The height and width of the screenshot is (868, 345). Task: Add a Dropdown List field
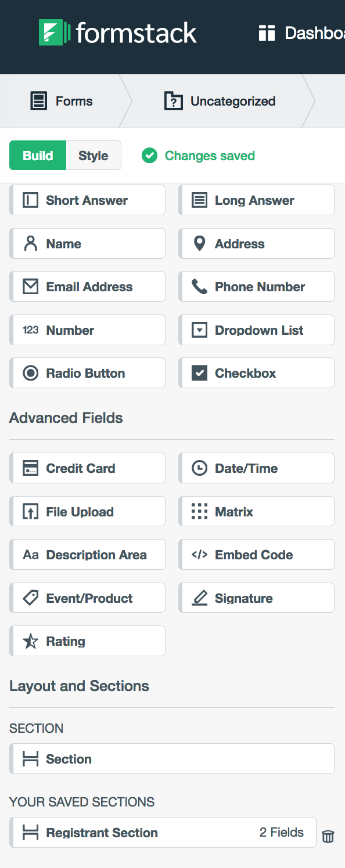click(256, 330)
